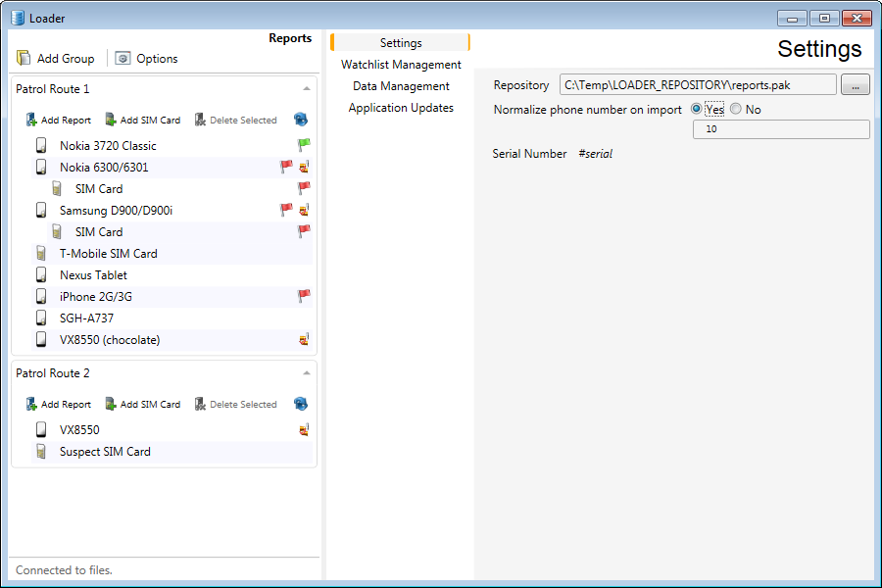The height and width of the screenshot is (588, 882).
Task: Click the red flag on SIM Card under Samsung D900/D900i
Action: 304,231
